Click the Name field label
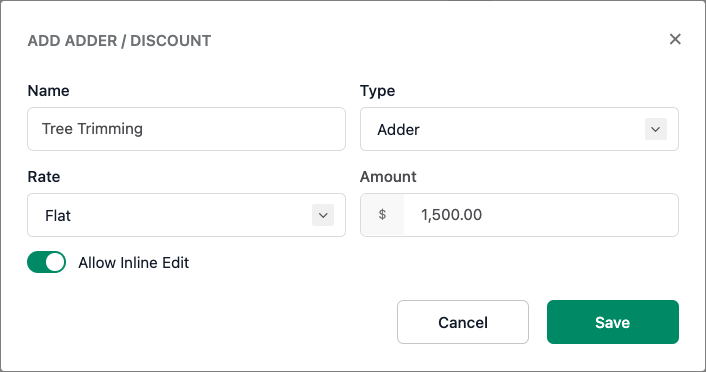The width and height of the screenshot is (706, 372). 49,91
